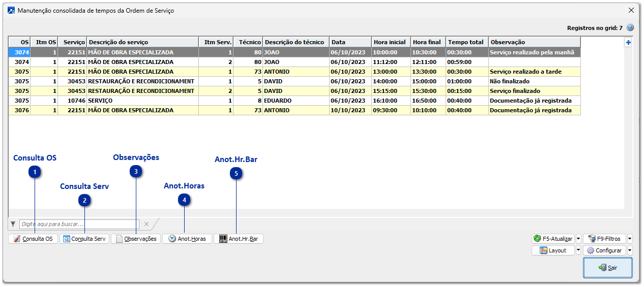
Task: Click the blue help icon near record count
Action: [630, 28]
